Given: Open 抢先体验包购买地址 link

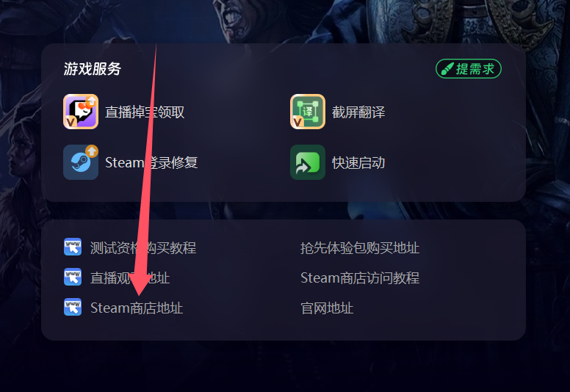Looking at the screenshot, I should 360,248.
